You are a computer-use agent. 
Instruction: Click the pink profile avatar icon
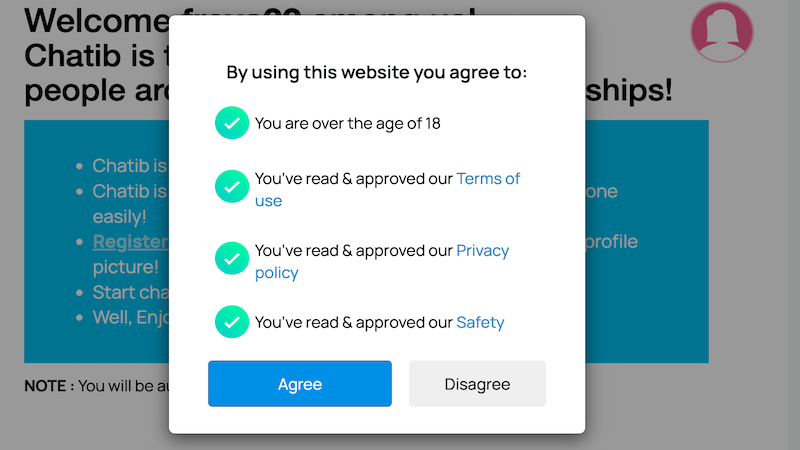point(721,31)
